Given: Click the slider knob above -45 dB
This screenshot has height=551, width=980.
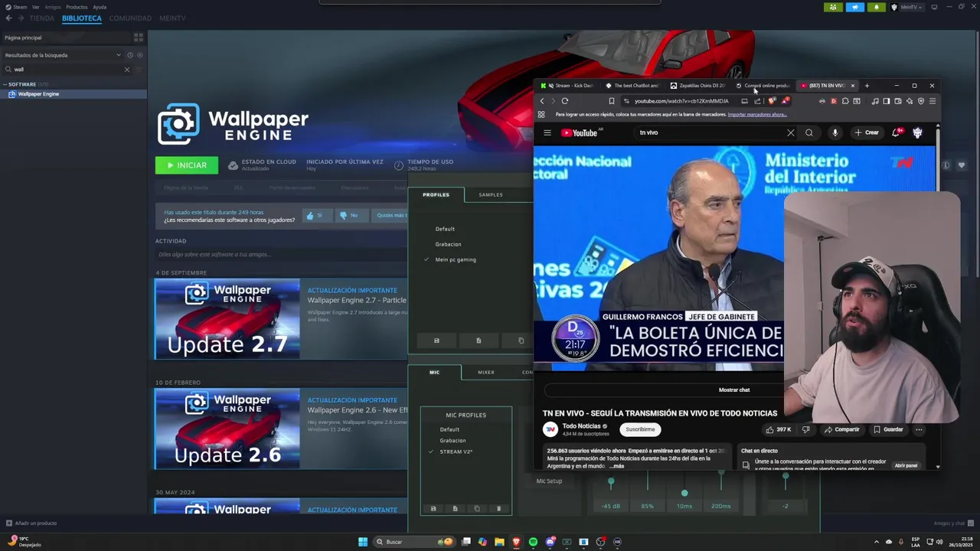Looking at the screenshot, I should 611,481.
